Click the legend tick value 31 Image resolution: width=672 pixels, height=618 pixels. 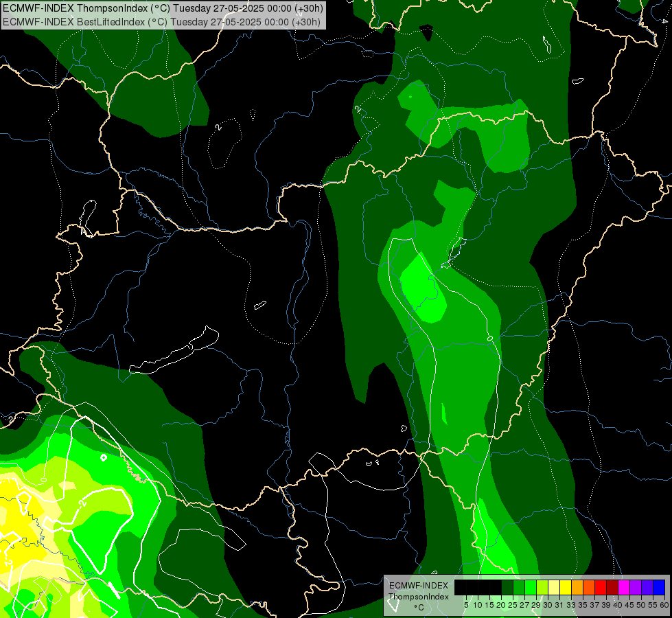[x=559, y=605]
